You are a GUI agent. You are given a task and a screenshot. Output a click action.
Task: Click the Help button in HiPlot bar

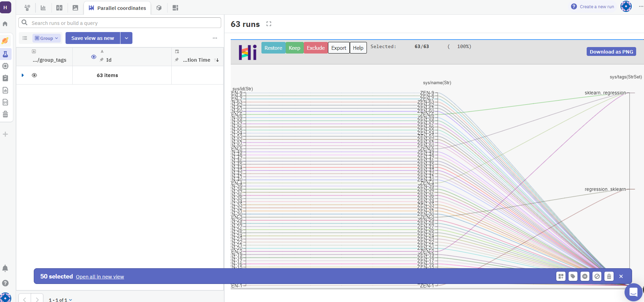pos(358,48)
